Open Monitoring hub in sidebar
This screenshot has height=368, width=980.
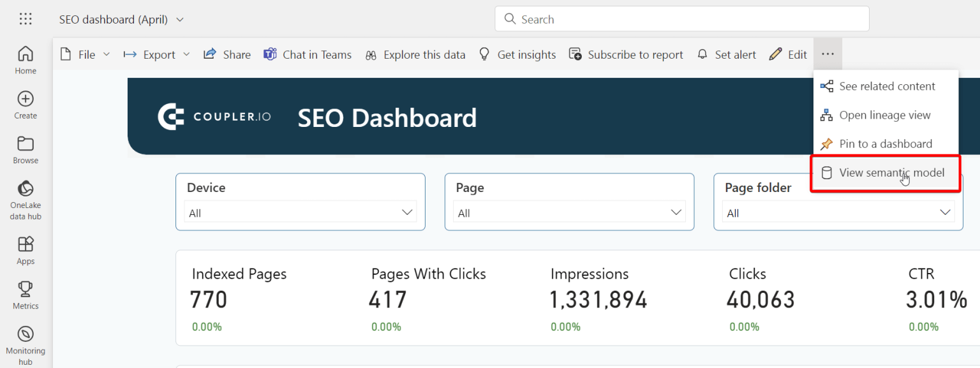click(x=26, y=345)
